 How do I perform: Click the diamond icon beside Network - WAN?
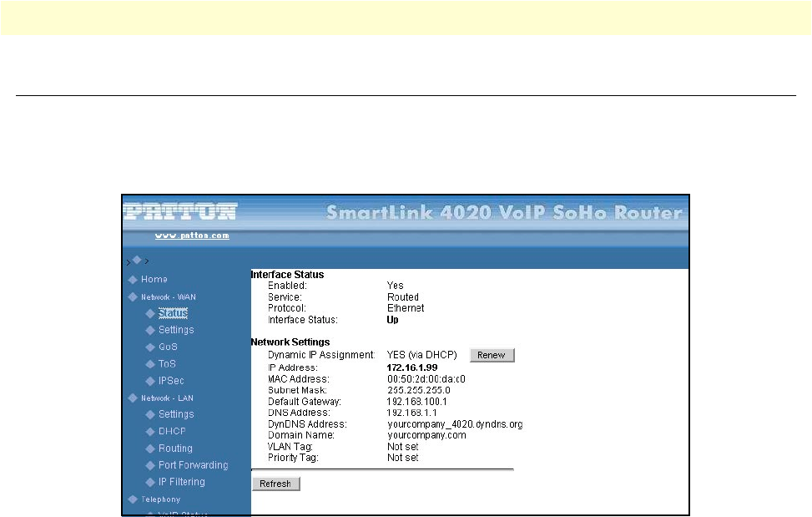point(133,297)
